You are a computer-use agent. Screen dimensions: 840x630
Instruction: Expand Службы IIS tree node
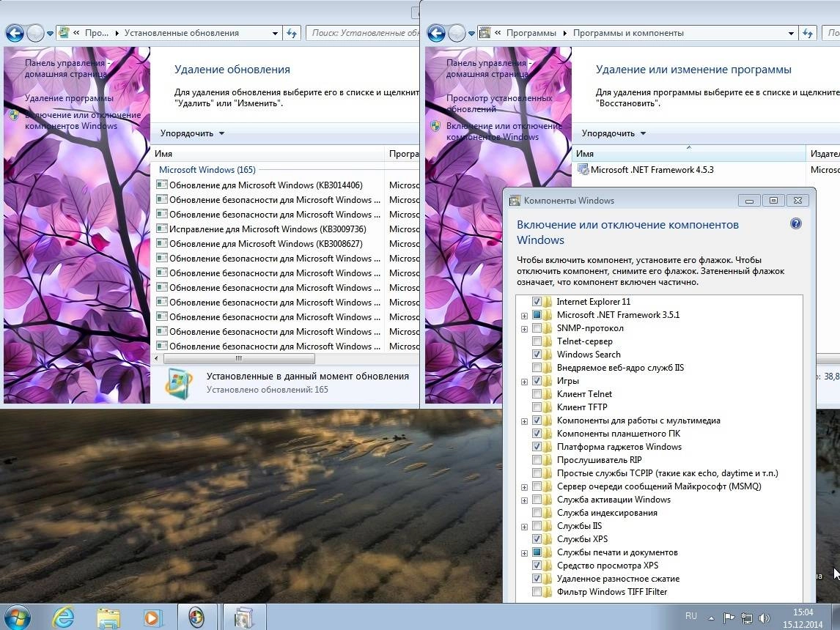(x=525, y=527)
